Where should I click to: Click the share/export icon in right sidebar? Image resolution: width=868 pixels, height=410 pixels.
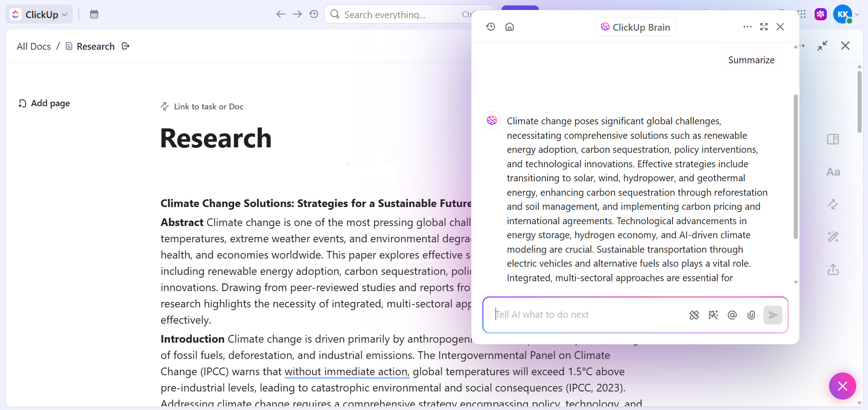click(833, 269)
